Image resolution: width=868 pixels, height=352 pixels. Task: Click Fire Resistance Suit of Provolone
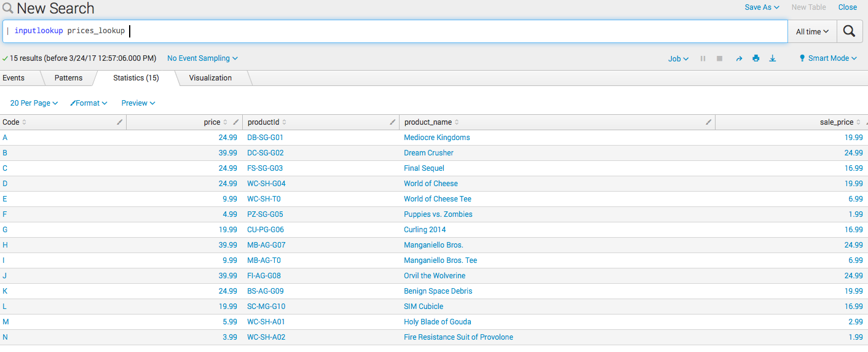click(458, 337)
